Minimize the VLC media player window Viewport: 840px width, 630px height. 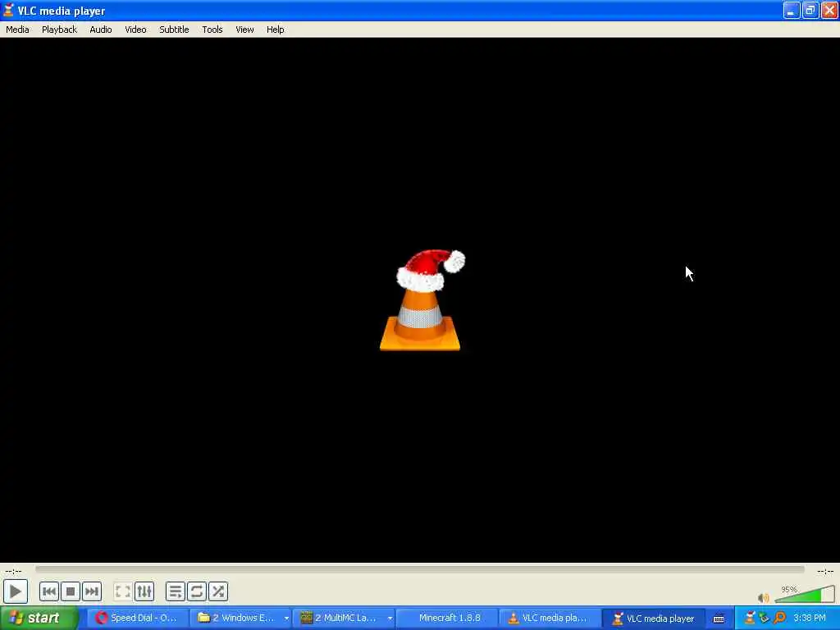792,10
